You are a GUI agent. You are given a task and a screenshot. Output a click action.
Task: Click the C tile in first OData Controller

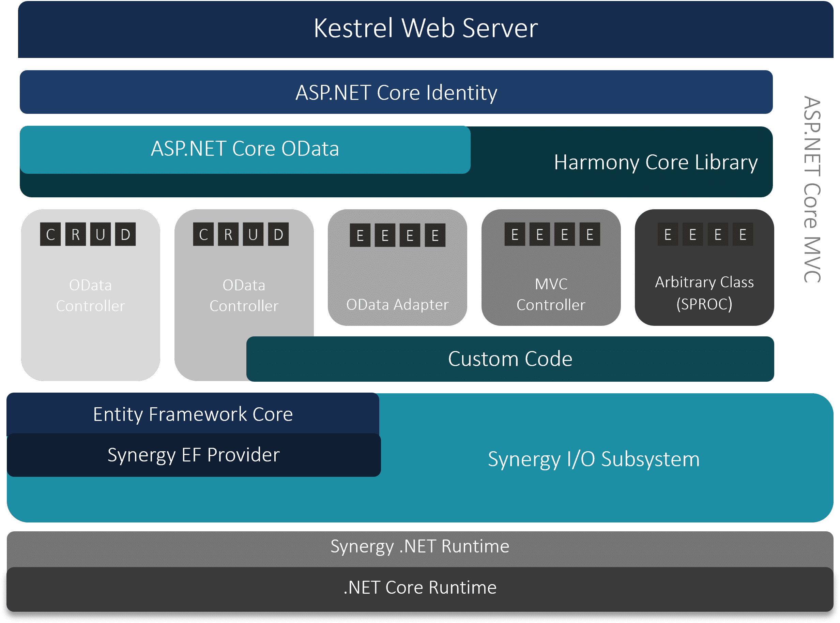(50, 234)
